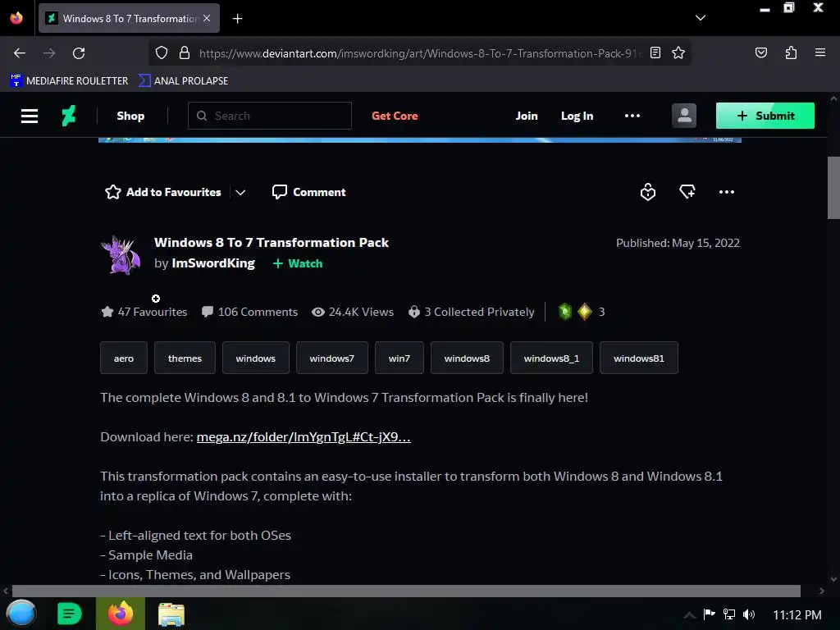This screenshot has width=840, height=630.
Task: Open the action center flag tray icon
Action: pyautogui.click(x=709, y=614)
